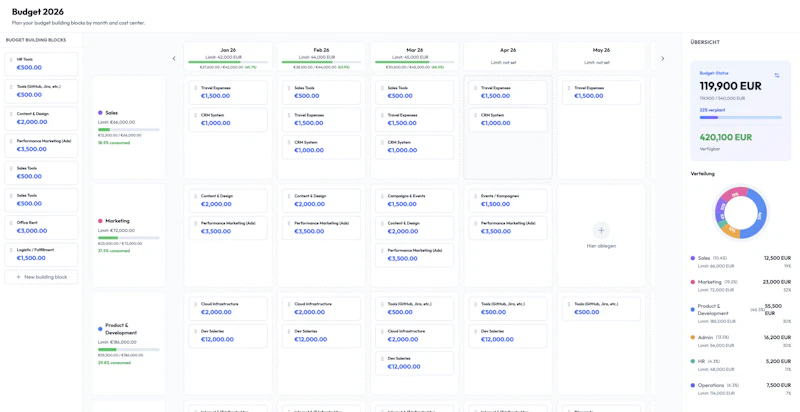
Task: Grab drag handle of May 26 Travel Expenses card
Action: click(569, 88)
